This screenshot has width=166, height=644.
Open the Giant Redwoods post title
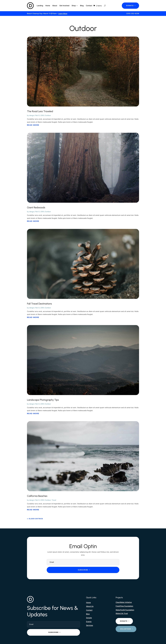click(36, 208)
